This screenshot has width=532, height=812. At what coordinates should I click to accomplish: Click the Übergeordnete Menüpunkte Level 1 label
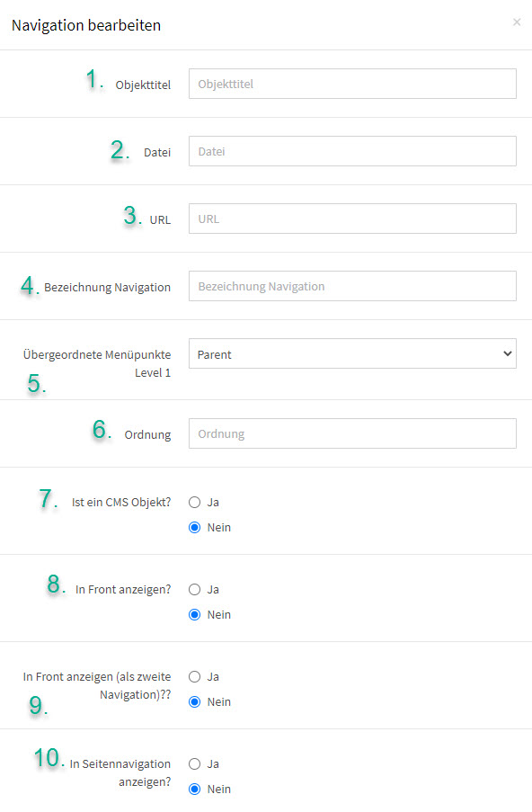[97, 363]
